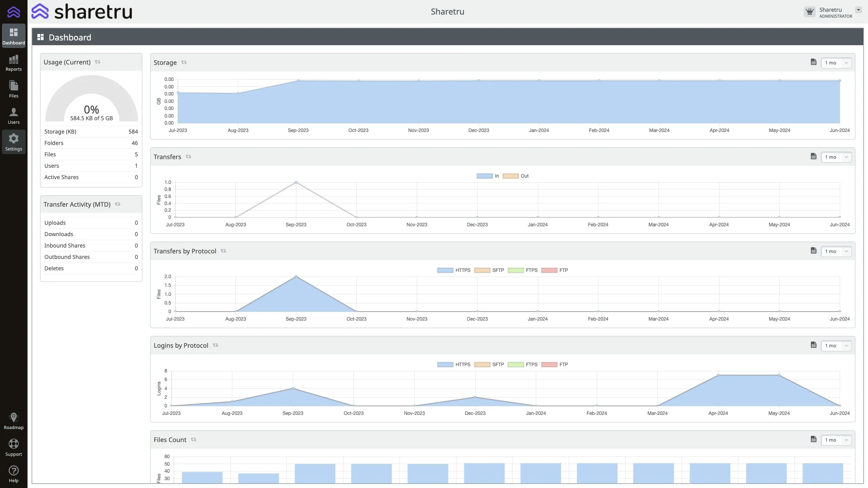868x488 pixels.
Task: Open the Files section in sidebar
Action: coord(13,89)
